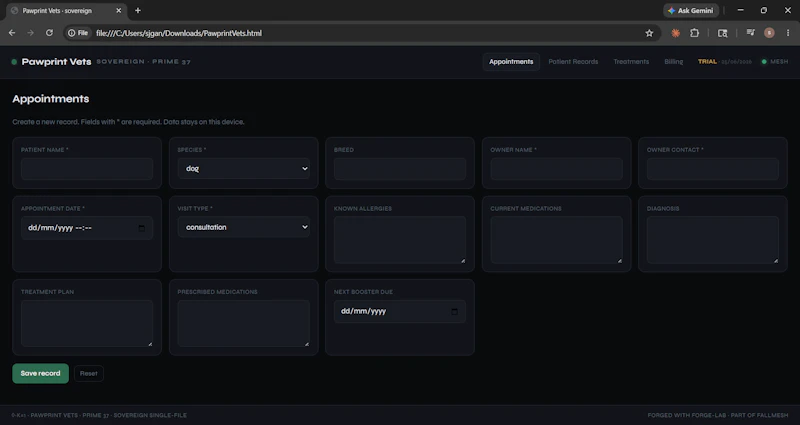Click the Next Booster Due date field
Image resolution: width=800 pixels, height=425 pixels.
[399, 311]
